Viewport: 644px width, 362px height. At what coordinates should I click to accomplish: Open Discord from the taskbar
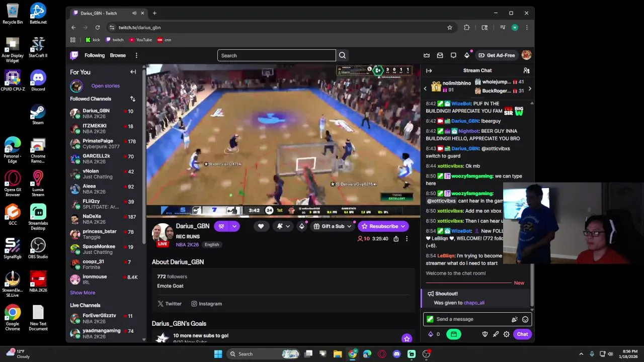[x=397, y=354]
